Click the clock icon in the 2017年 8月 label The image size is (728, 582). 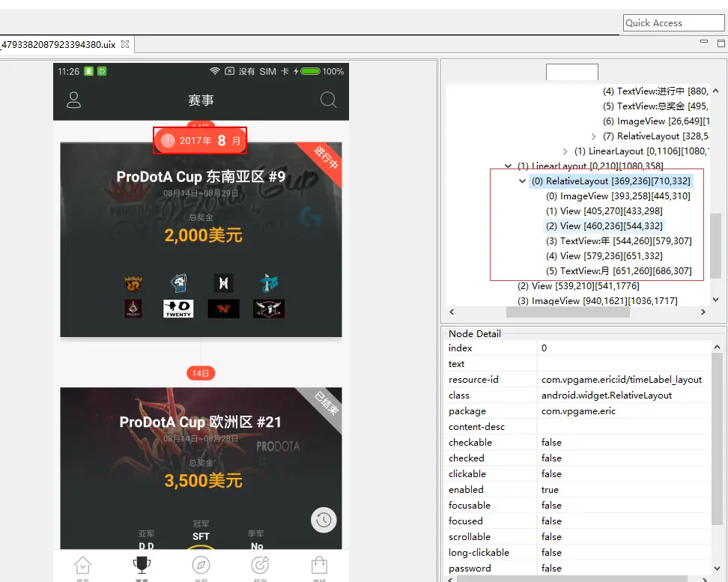(x=168, y=140)
